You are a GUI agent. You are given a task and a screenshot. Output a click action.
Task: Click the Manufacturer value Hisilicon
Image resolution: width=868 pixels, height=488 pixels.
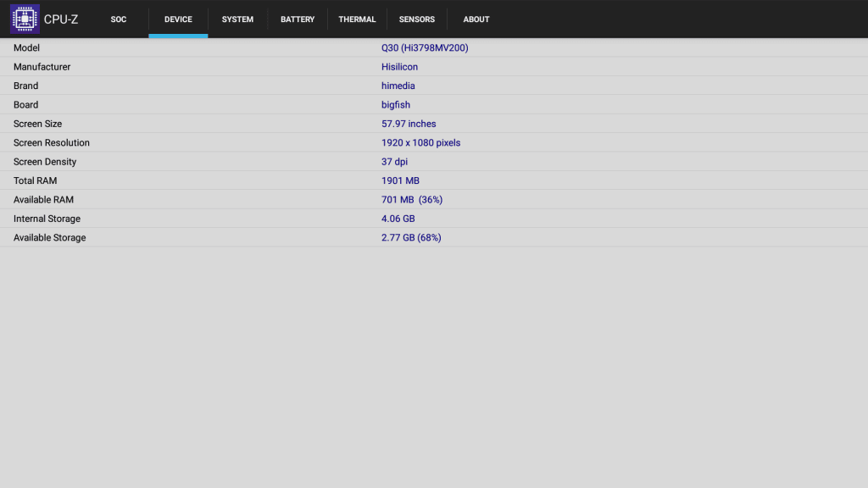pos(399,67)
